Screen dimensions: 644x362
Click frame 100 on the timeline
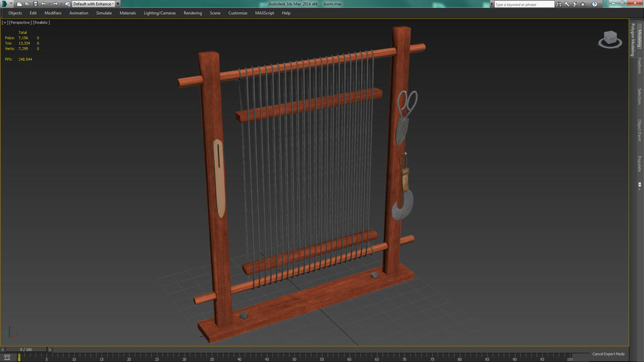570,359
